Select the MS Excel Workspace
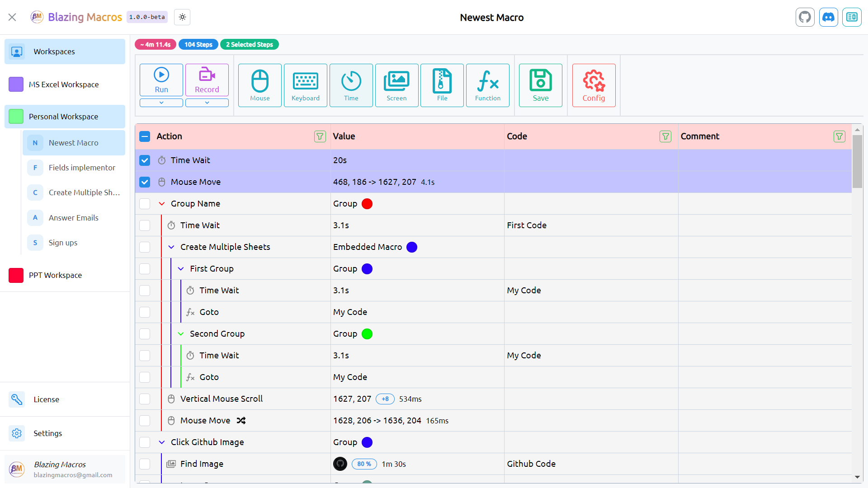This screenshot has height=488, width=868. (65, 84)
